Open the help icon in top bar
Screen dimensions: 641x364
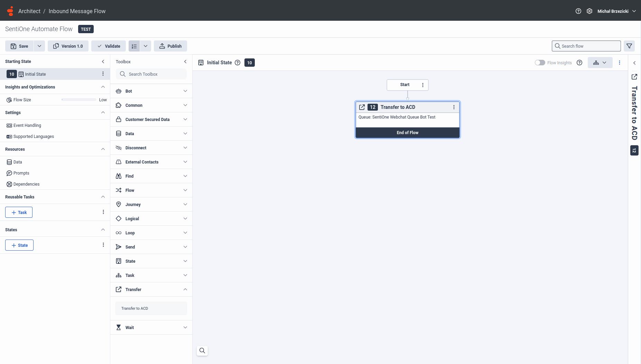[x=578, y=11]
